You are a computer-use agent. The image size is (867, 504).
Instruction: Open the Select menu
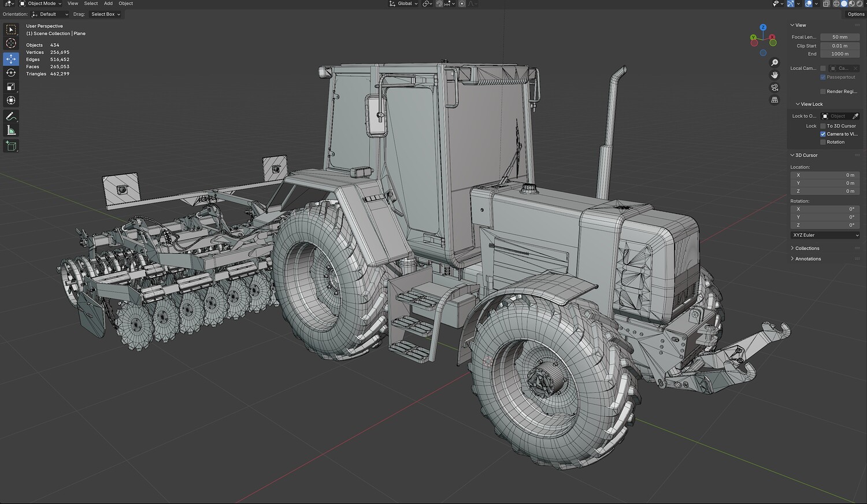coord(91,3)
